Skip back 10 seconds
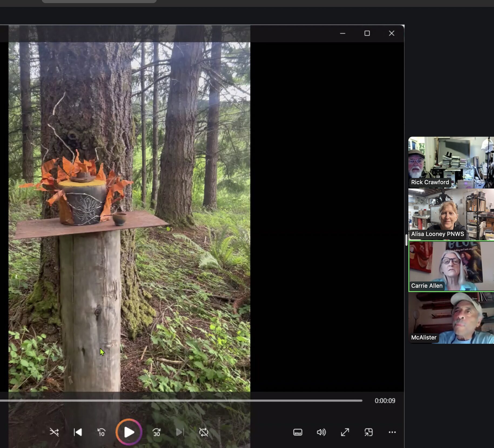The height and width of the screenshot is (448, 494). [x=101, y=432]
